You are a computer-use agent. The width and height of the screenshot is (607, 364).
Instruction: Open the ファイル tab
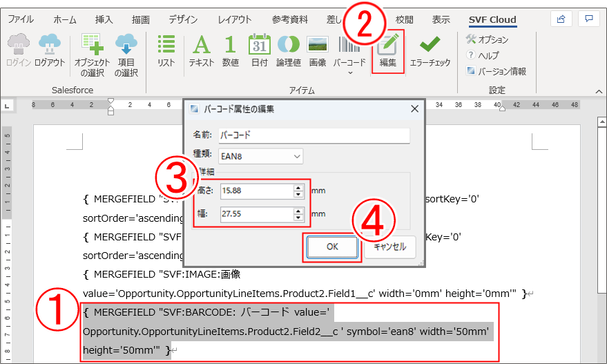(21, 19)
